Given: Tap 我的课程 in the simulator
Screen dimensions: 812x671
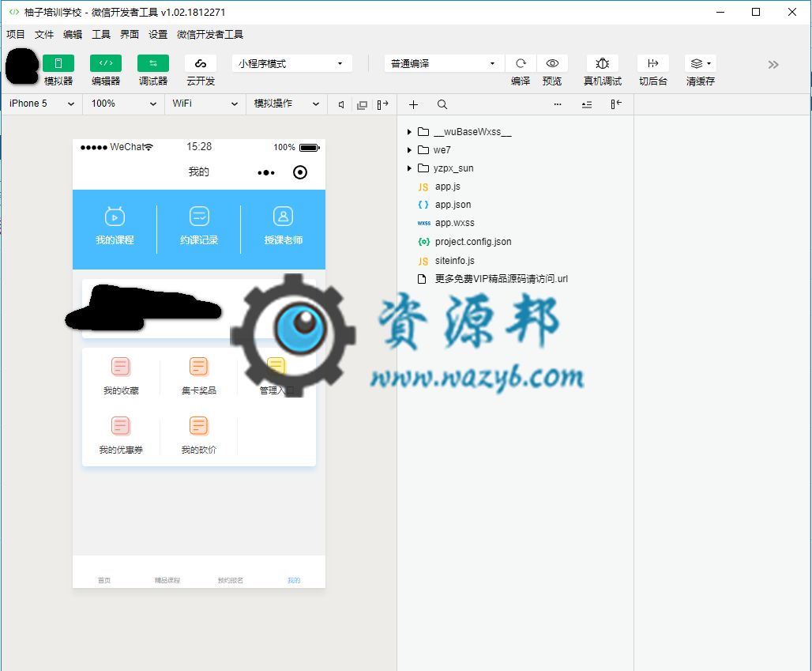Looking at the screenshot, I should tap(115, 226).
